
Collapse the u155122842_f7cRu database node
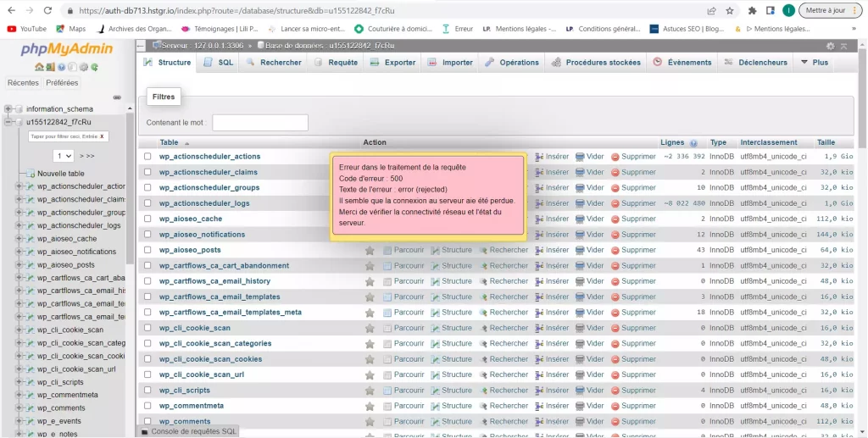tap(8, 122)
